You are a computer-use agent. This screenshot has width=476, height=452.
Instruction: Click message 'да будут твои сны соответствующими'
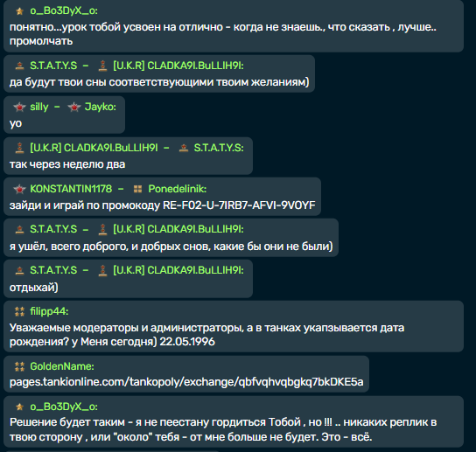coord(159,82)
